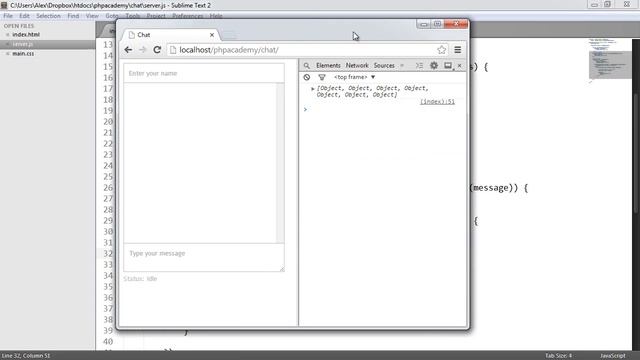
Task: Select server.js in open files
Action: click(23, 44)
